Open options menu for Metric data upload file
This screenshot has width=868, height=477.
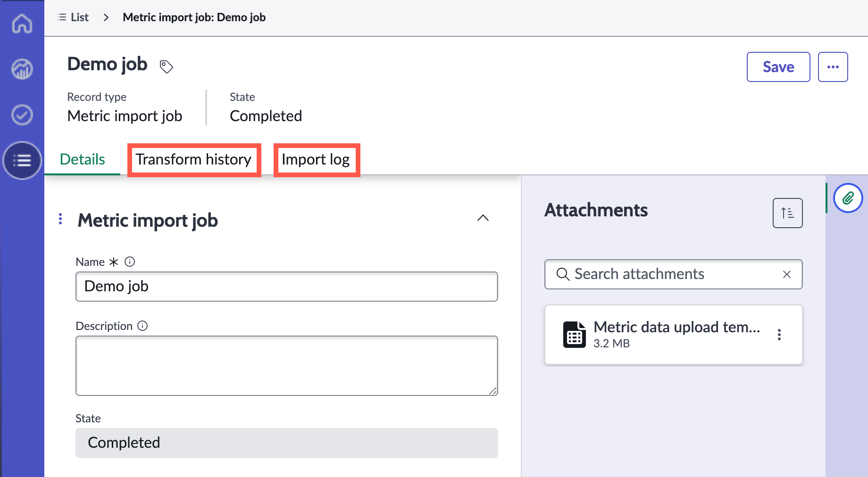pos(779,335)
